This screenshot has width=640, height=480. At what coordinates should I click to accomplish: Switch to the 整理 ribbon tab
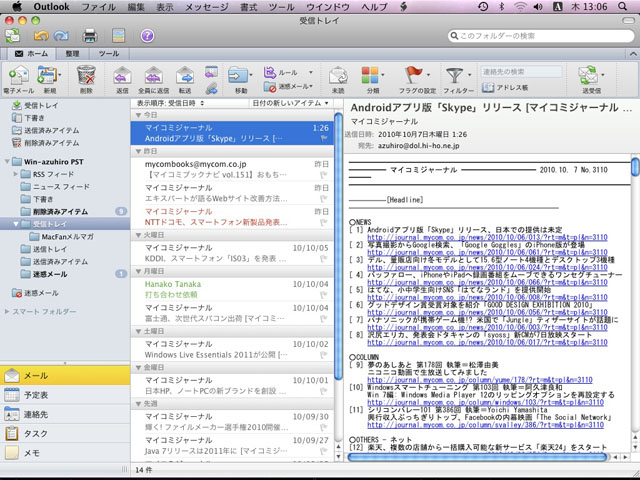point(72,53)
